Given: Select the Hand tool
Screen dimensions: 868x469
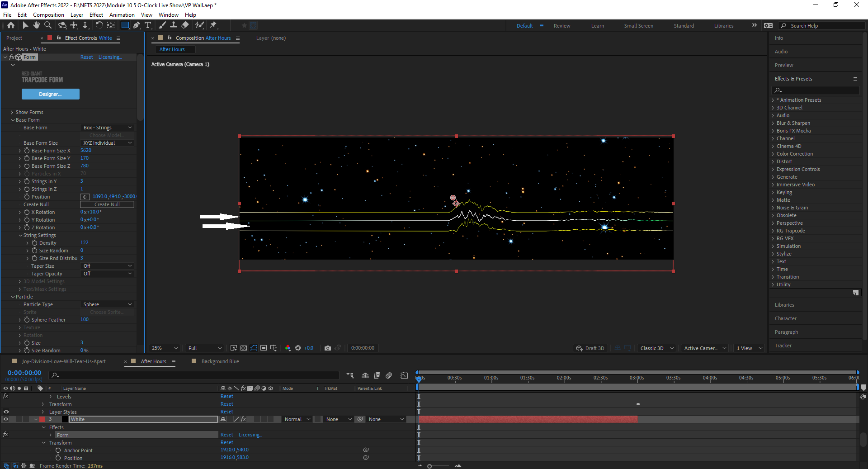Looking at the screenshot, I should pyautogui.click(x=37, y=26).
